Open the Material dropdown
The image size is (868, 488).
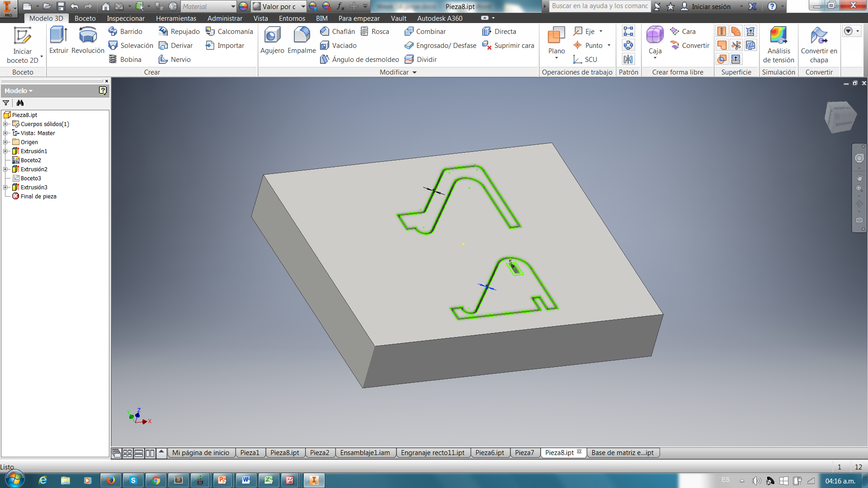[233, 6]
